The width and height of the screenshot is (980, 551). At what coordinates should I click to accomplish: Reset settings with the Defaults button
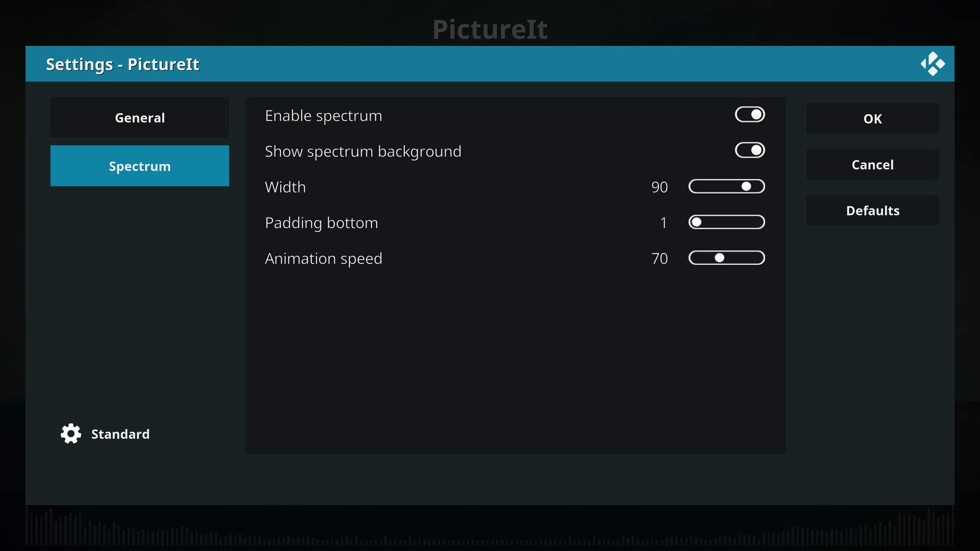click(x=872, y=211)
